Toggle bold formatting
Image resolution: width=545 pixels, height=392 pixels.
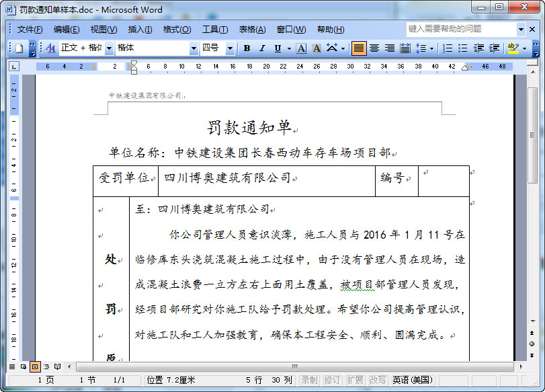tap(246, 48)
